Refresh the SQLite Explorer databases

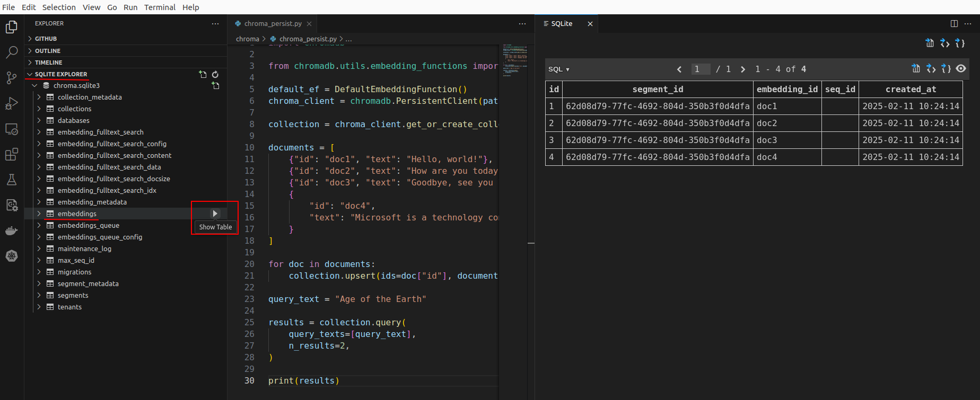[x=215, y=75]
